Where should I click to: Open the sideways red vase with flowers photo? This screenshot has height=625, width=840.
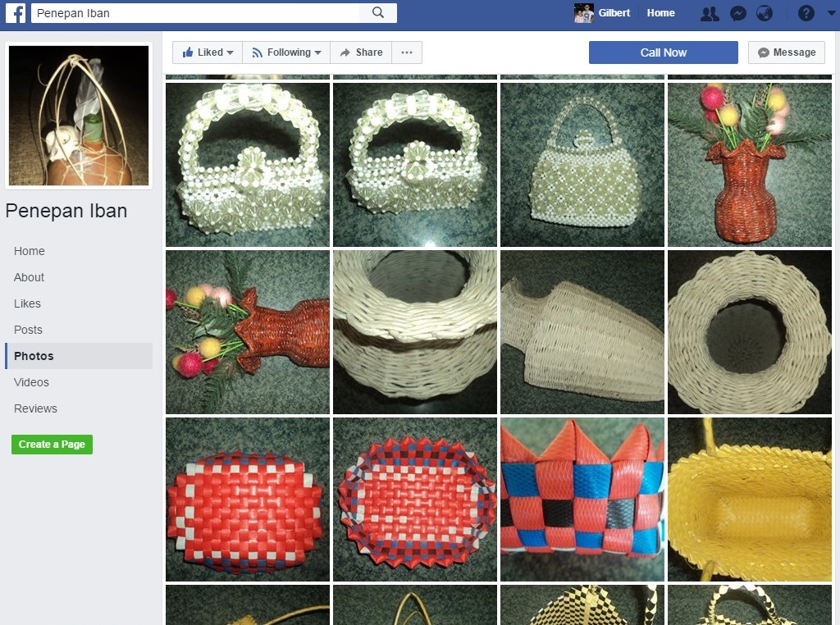[x=248, y=332]
